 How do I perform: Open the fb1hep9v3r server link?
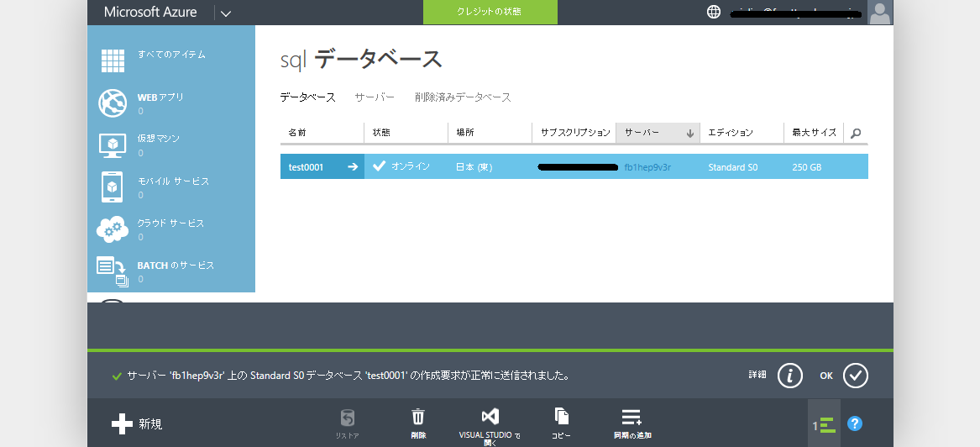coord(647,167)
